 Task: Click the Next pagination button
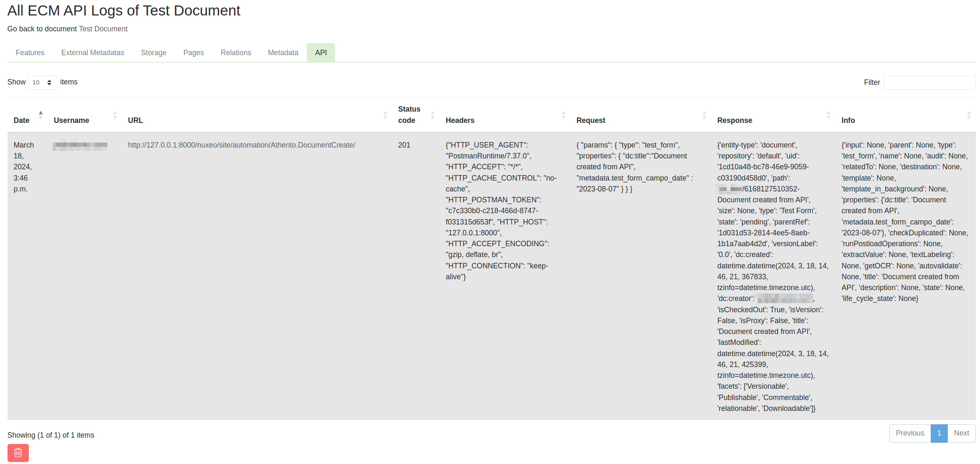pyautogui.click(x=961, y=433)
